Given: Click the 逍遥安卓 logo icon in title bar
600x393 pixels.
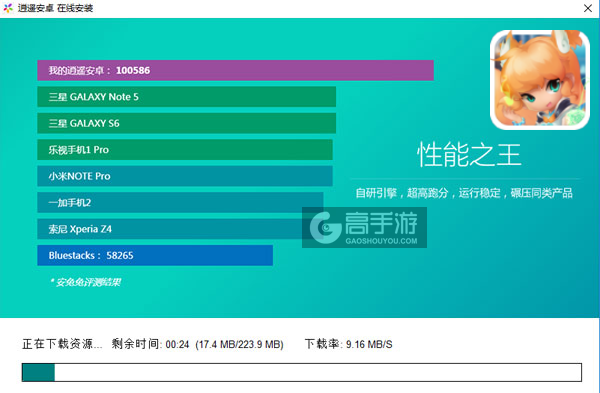Looking at the screenshot, I should 8,8.
